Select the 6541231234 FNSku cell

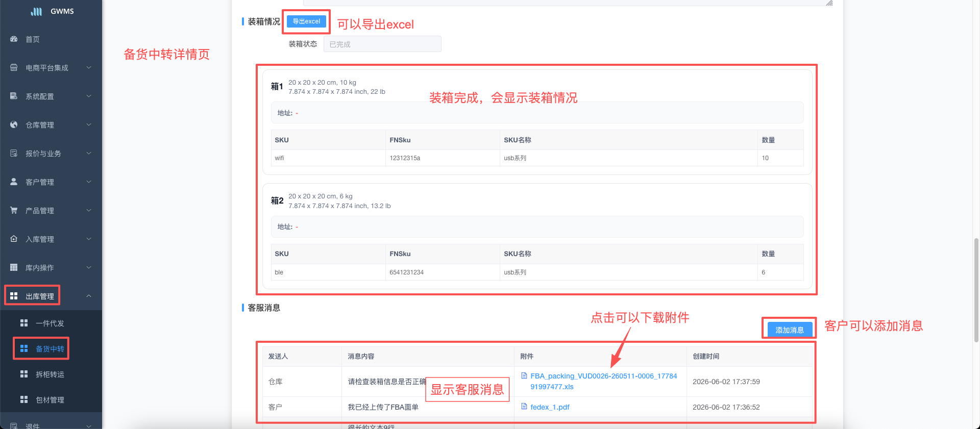[x=443, y=272]
